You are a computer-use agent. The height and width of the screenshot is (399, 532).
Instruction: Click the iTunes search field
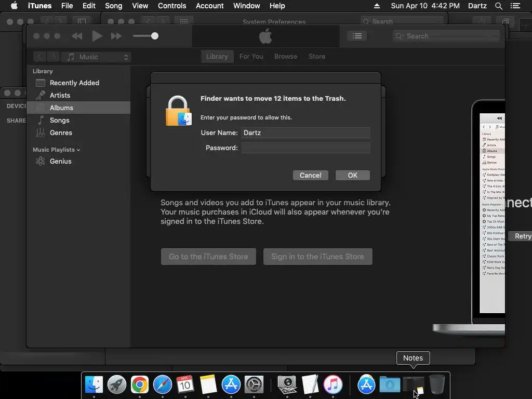pyautogui.click(x=446, y=36)
